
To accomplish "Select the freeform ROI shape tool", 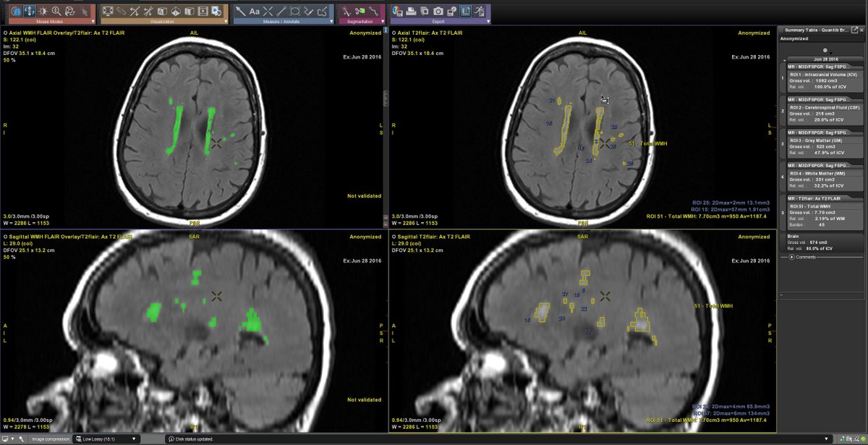I will (322, 11).
